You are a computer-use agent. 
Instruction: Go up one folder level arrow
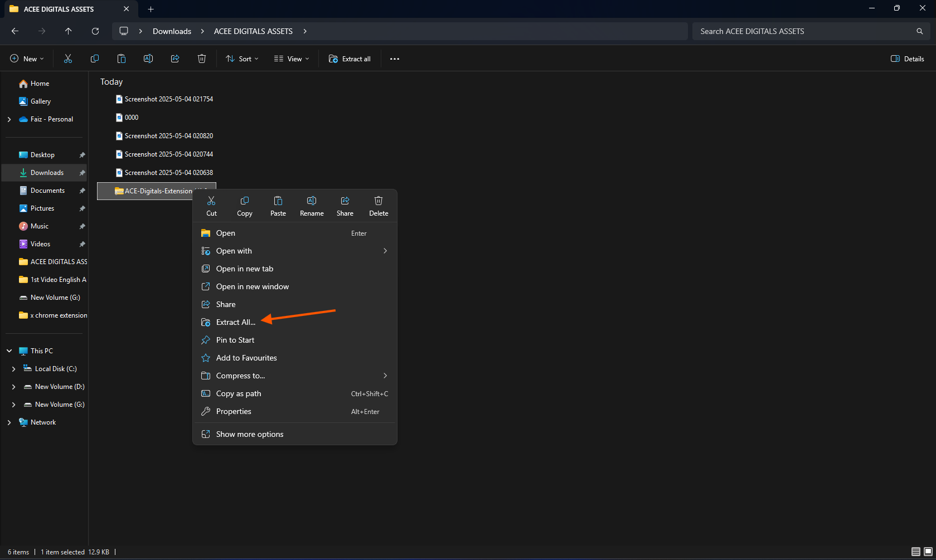69,31
